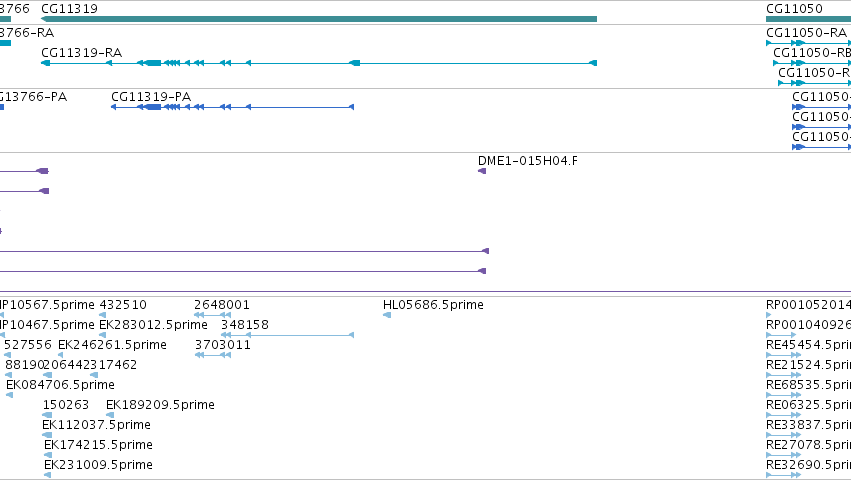Click the 150263 EST label
This screenshot has height=480, width=851.
pos(66,405)
